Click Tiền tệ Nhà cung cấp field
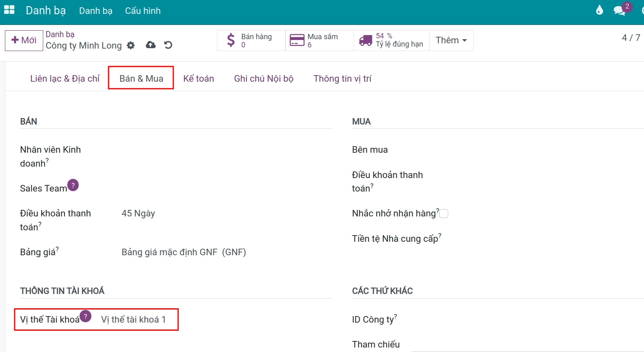This screenshot has height=352, width=644. [x=547, y=239]
